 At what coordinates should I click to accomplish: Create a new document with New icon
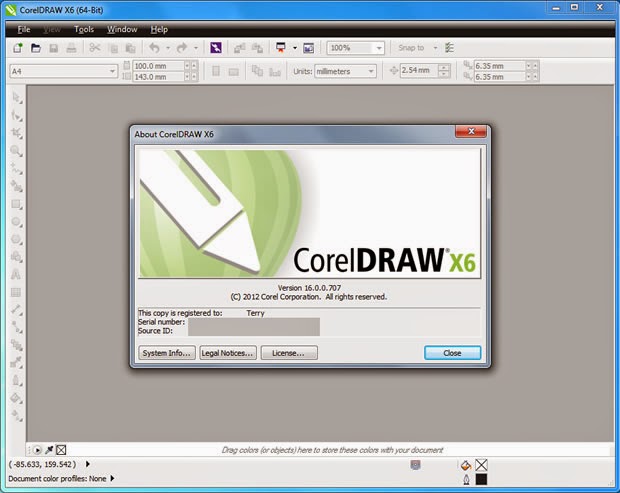(x=17, y=48)
